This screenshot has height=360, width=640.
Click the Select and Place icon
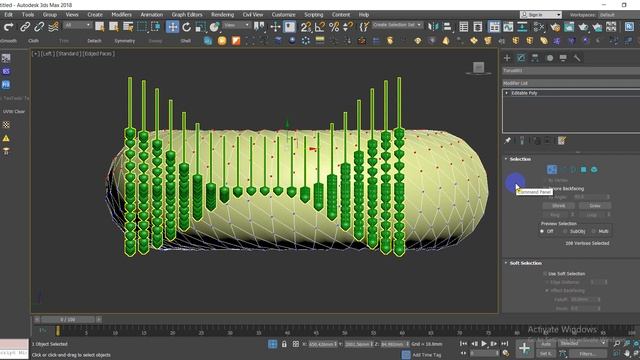point(214,27)
